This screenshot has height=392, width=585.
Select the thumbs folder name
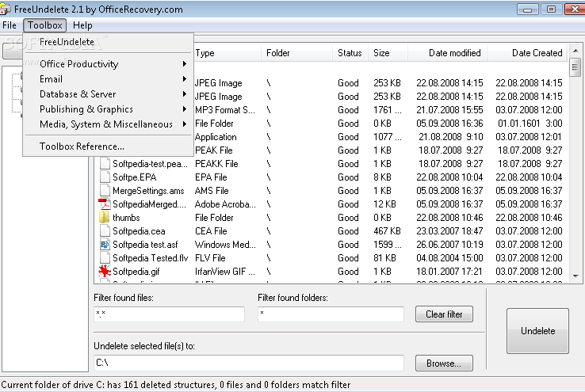tap(126, 218)
